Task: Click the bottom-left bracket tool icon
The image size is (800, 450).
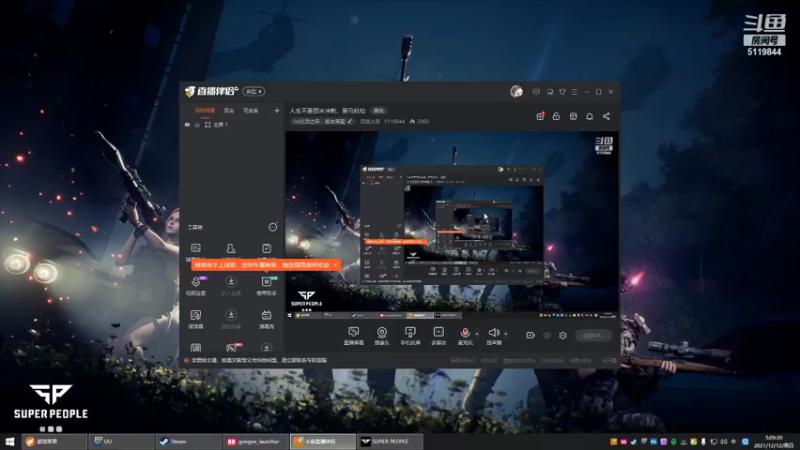Action: point(196,348)
